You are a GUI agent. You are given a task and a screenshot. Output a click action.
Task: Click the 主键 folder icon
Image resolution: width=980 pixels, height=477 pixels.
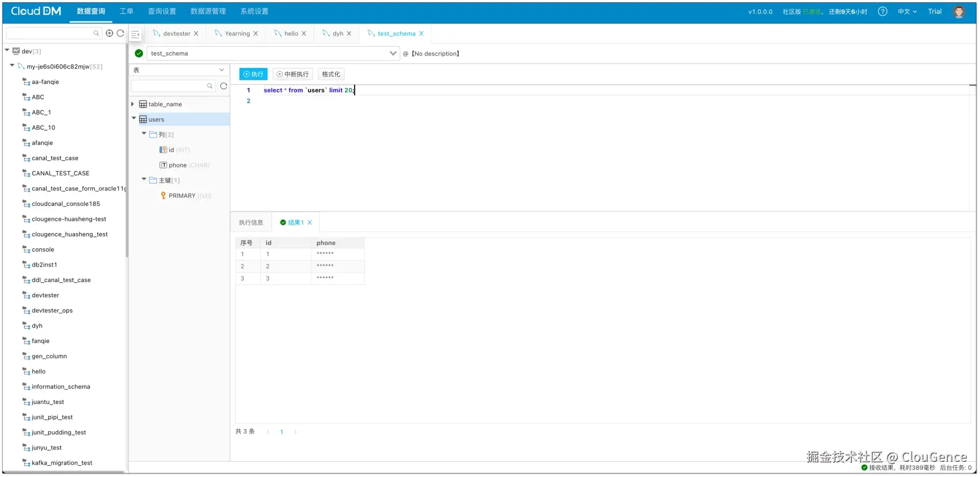tap(153, 180)
